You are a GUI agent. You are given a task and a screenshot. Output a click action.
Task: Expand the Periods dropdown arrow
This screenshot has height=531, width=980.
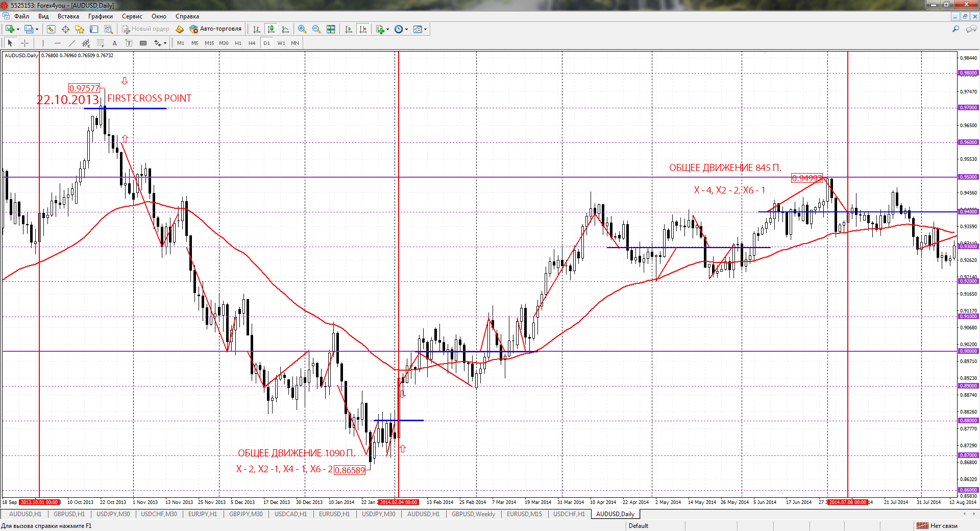tap(407, 29)
